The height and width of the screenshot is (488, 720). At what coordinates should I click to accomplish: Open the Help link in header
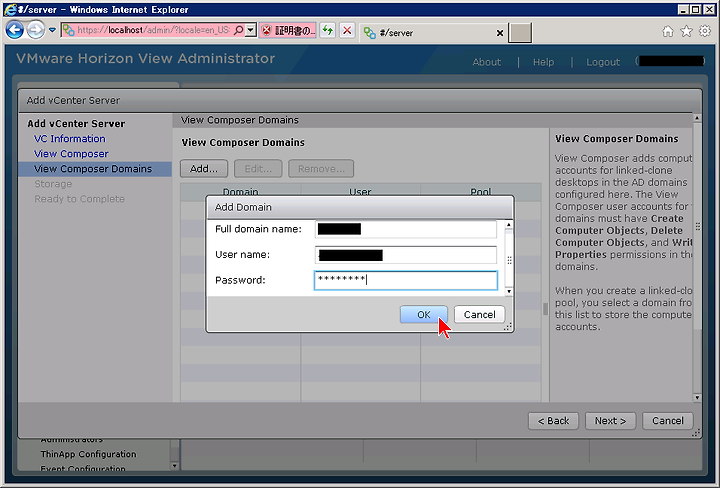pyautogui.click(x=543, y=62)
